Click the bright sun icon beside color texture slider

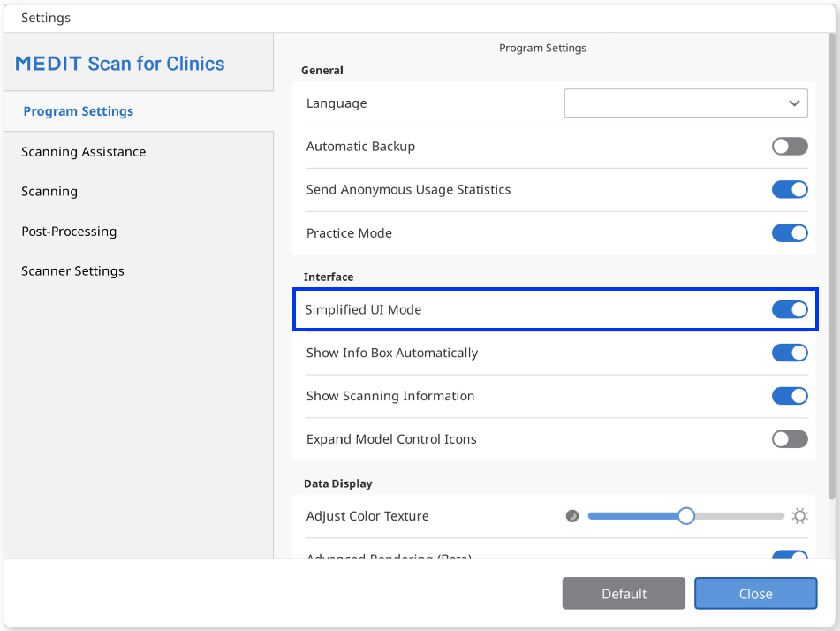pos(799,516)
